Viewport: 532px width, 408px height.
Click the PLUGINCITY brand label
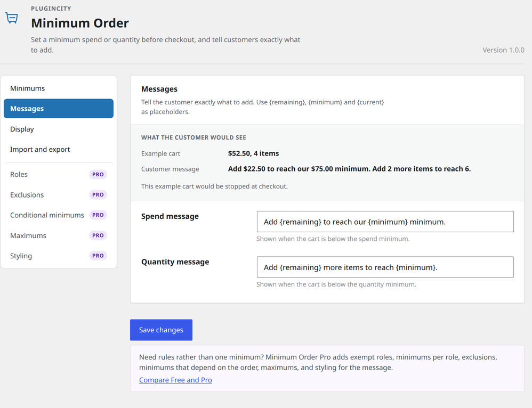pos(51,9)
